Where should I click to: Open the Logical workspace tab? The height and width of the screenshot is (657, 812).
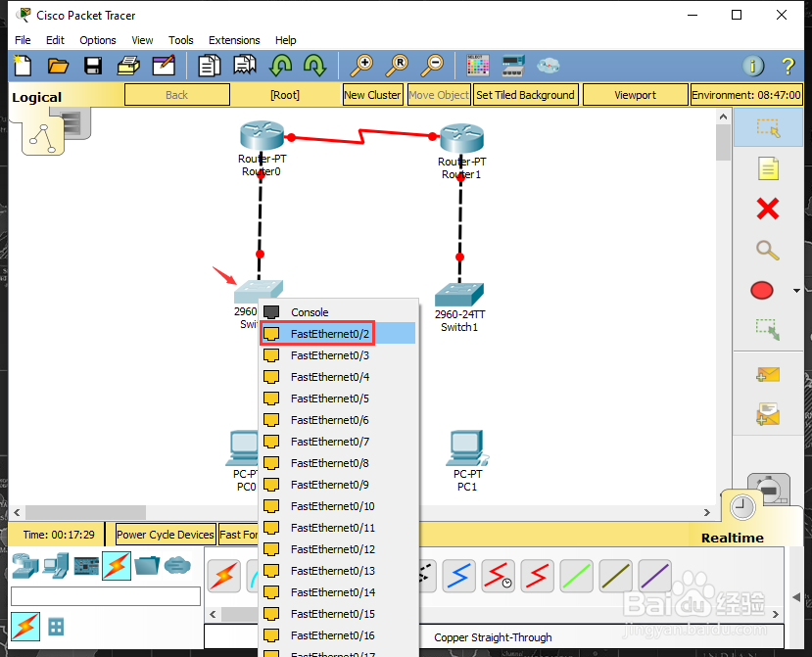(37, 97)
